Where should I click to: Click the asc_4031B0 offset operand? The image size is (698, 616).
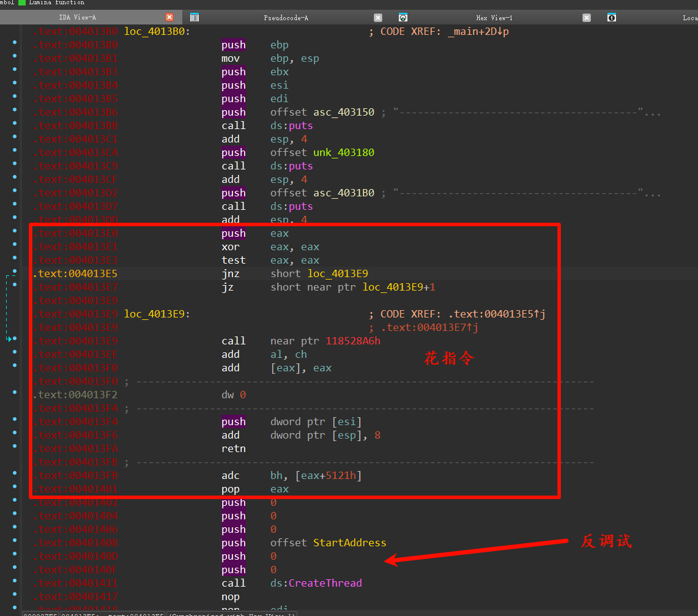[344, 193]
